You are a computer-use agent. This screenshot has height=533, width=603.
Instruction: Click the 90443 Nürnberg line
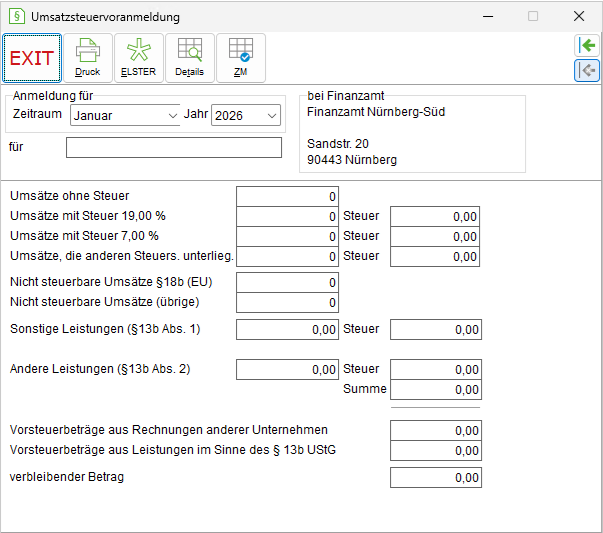coord(352,160)
